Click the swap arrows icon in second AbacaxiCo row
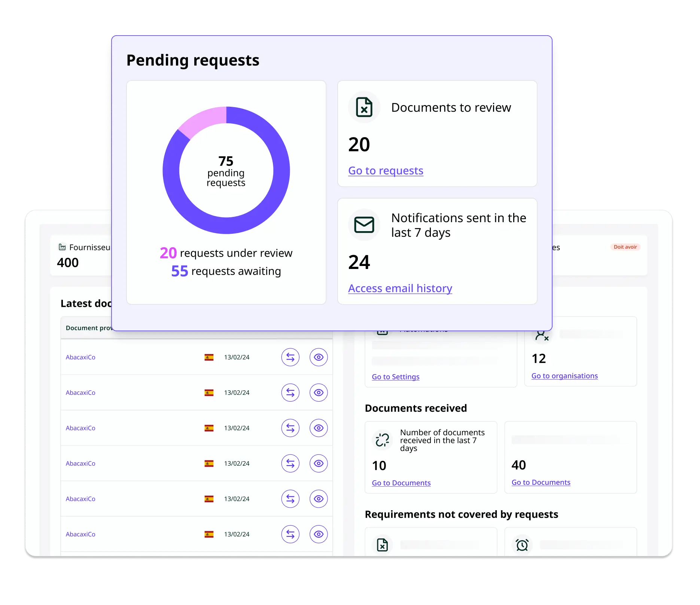 pos(290,393)
